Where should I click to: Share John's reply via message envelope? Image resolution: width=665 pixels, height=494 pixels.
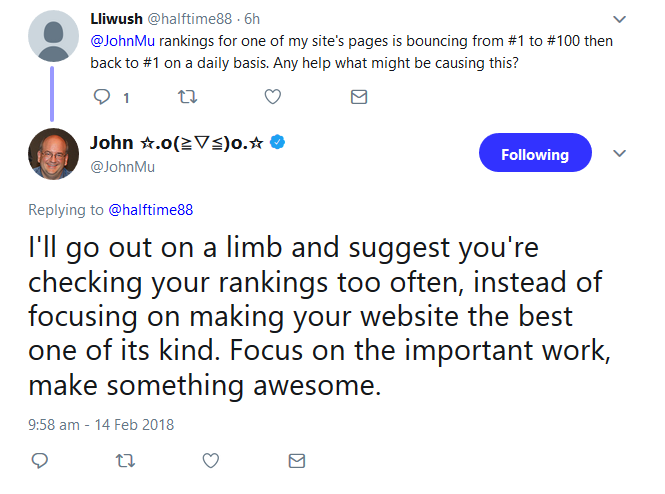click(296, 461)
